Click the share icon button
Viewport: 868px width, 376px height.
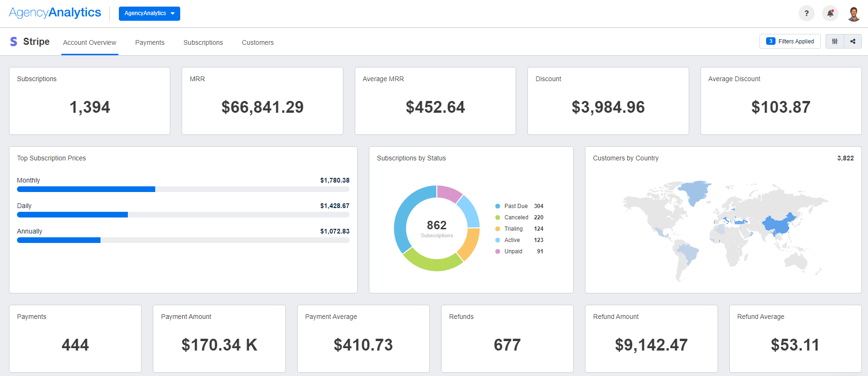853,42
